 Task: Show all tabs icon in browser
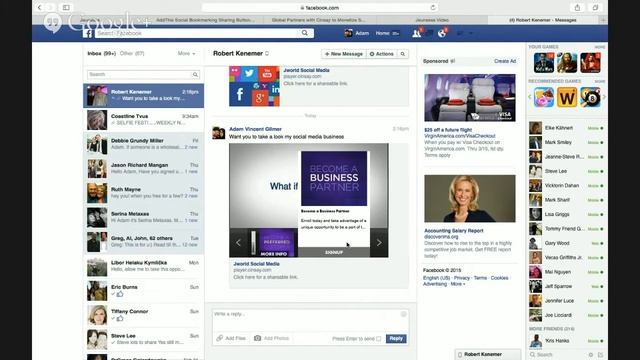tap(596, 7)
